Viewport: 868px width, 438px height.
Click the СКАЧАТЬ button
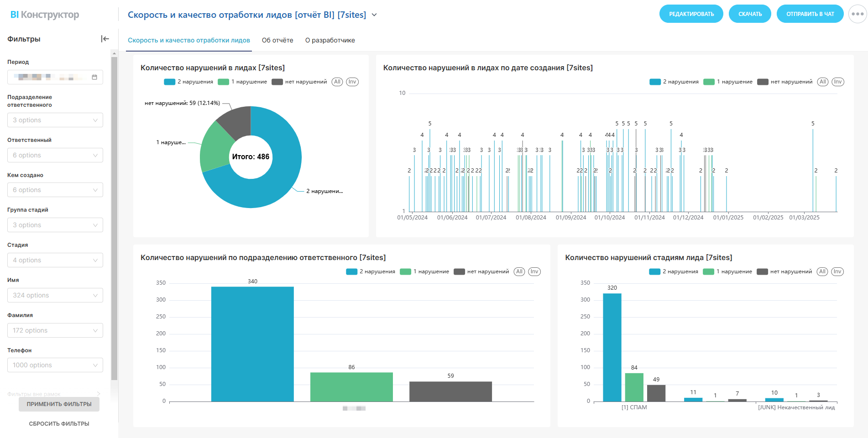coord(750,14)
